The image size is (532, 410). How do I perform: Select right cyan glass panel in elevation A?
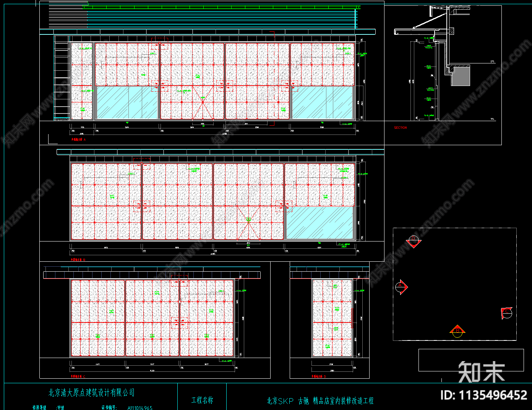coord(322,102)
